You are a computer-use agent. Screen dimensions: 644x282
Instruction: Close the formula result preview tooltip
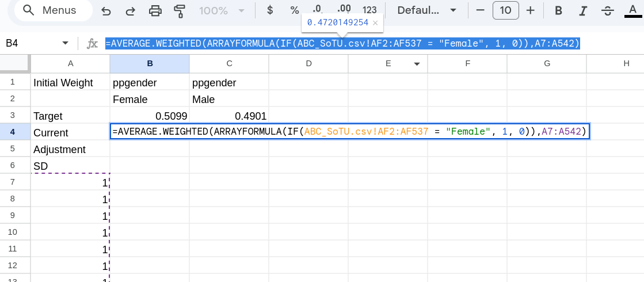click(x=375, y=22)
